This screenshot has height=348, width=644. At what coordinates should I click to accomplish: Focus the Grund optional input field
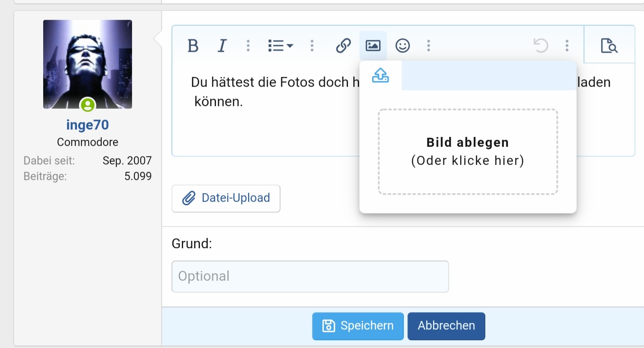tap(310, 277)
